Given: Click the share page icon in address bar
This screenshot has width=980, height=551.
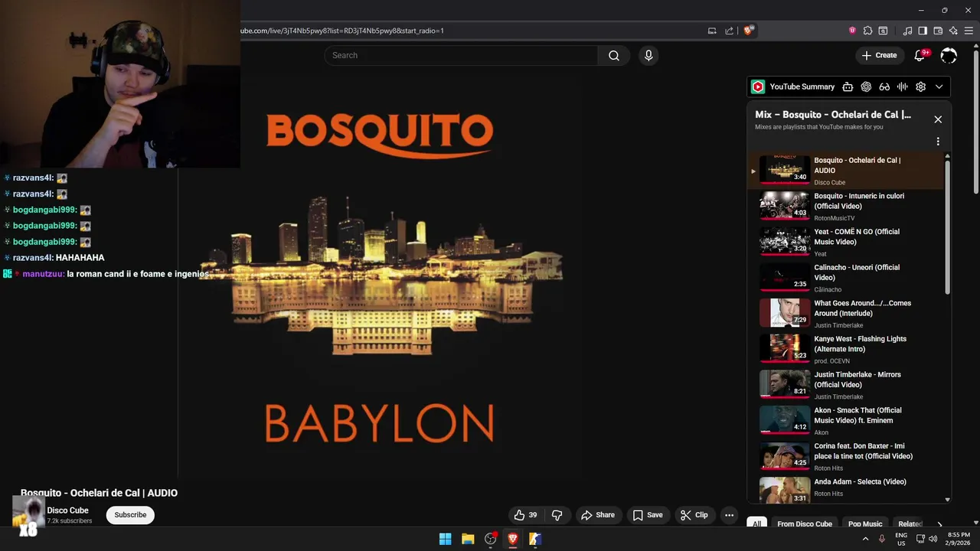Looking at the screenshot, I should (729, 31).
